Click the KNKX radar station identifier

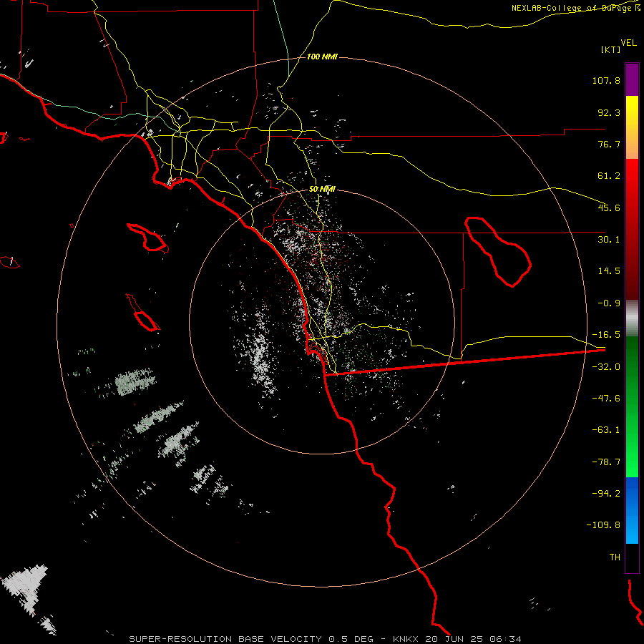click(406, 639)
